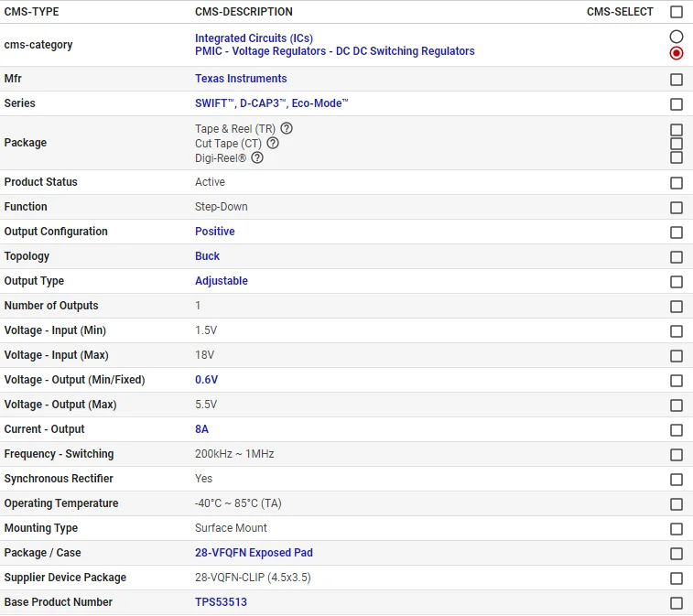Check the Cut Tape package checkbox
This screenshot has height=616, width=693.
tap(677, 144)
